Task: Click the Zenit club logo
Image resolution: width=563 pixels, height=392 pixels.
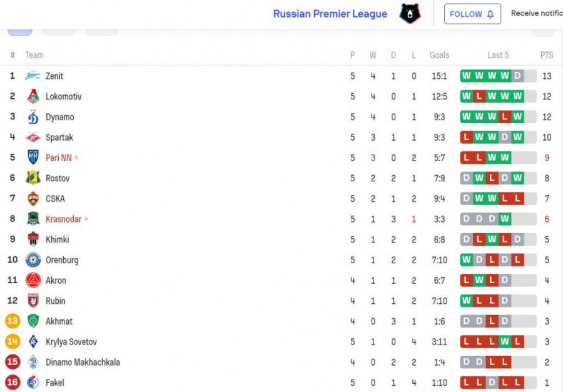Action: pos(33,76)
